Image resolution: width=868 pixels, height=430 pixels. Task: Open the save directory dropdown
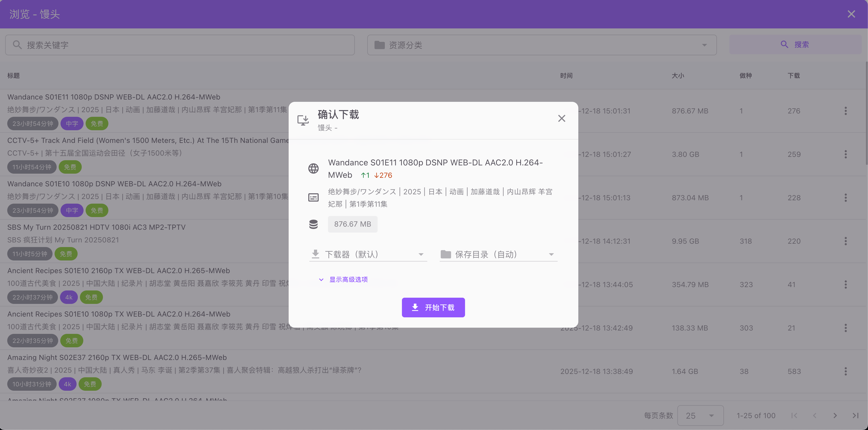click(498, 255)
